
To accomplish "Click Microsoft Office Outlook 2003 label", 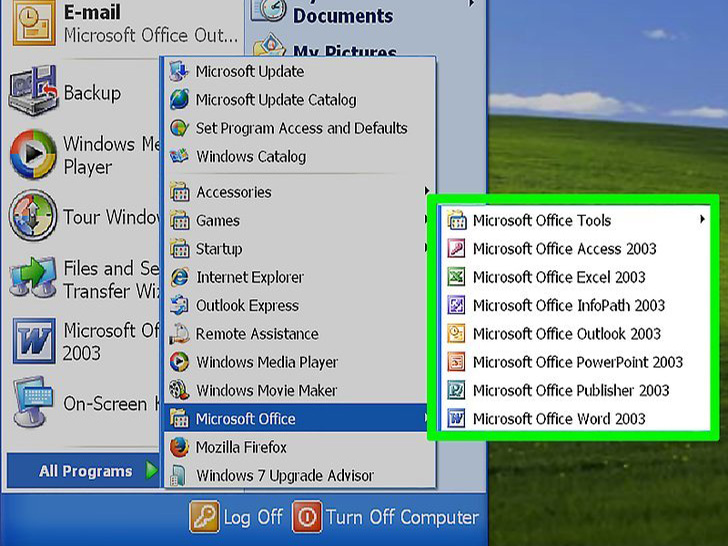I will (566, 334).
